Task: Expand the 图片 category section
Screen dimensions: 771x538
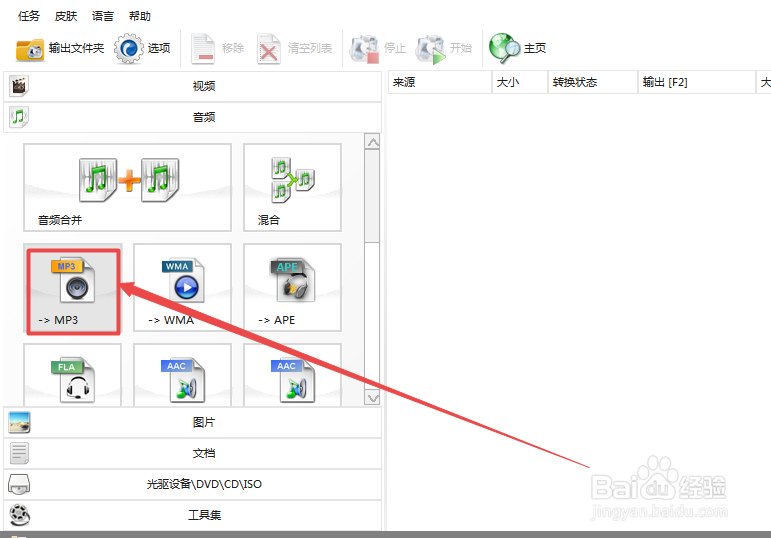Action: (193, 422)
